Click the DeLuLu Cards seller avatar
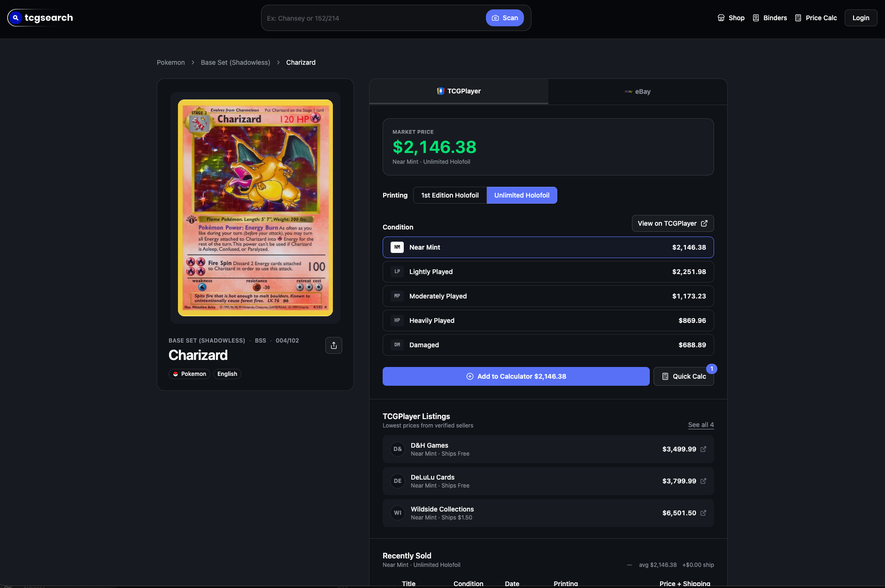 tap(398, 481)
